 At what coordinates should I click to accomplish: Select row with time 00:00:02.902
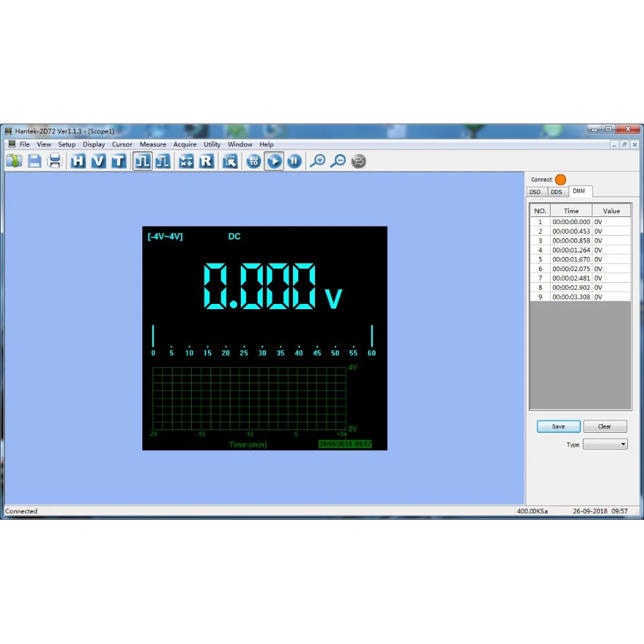pos(580,287)
